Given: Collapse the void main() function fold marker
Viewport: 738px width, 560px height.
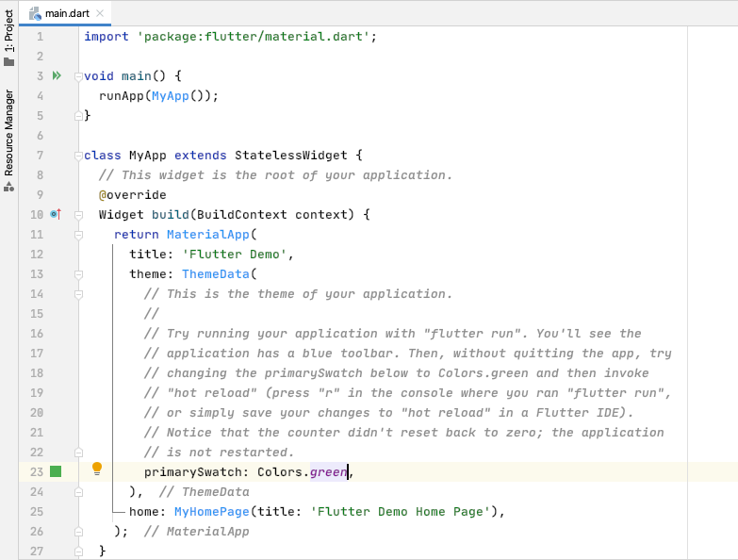Looking at the screenshot, I should (79, 76).
